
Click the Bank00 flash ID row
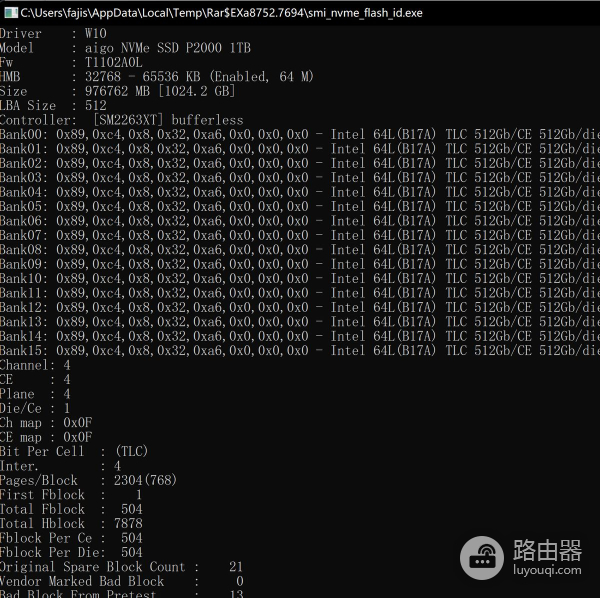point(300,135)
